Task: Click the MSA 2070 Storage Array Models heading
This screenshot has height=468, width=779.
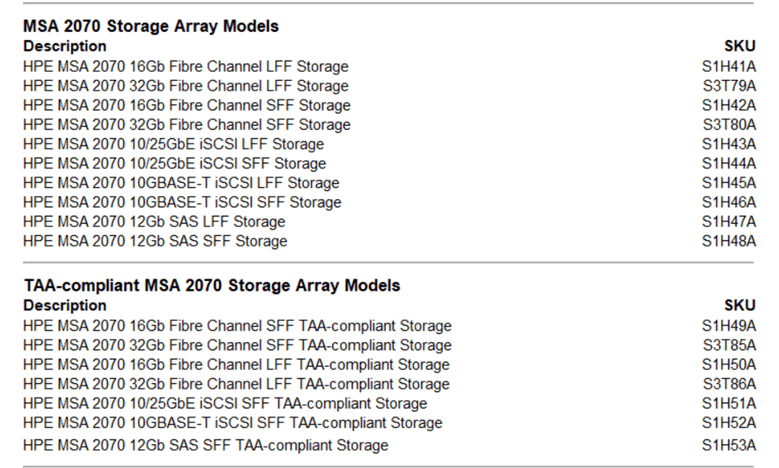Action: coord(151,26)
